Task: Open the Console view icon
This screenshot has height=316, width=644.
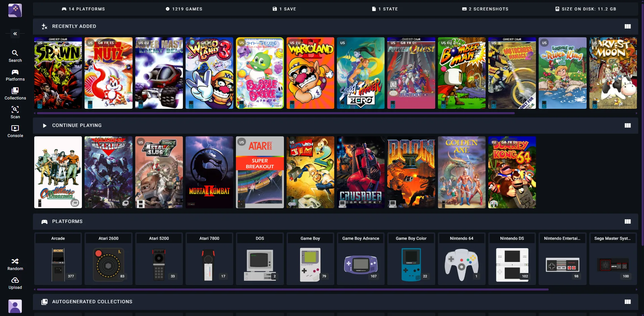Action: point(15,131)
